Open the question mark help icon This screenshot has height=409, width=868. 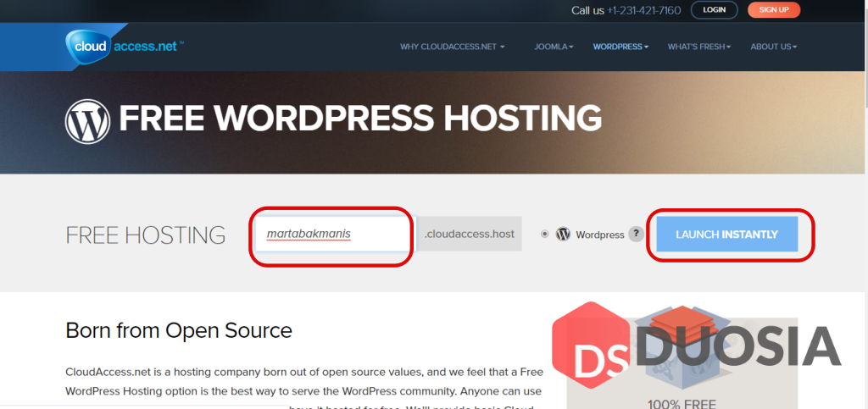[637, 234]
